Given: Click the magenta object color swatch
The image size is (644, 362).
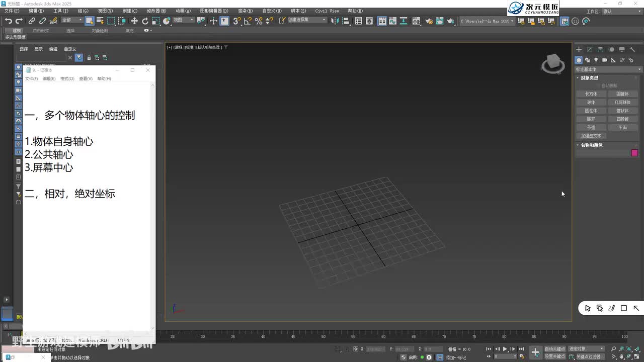Looking at the screenshot, I should click(x=634, y=153).
